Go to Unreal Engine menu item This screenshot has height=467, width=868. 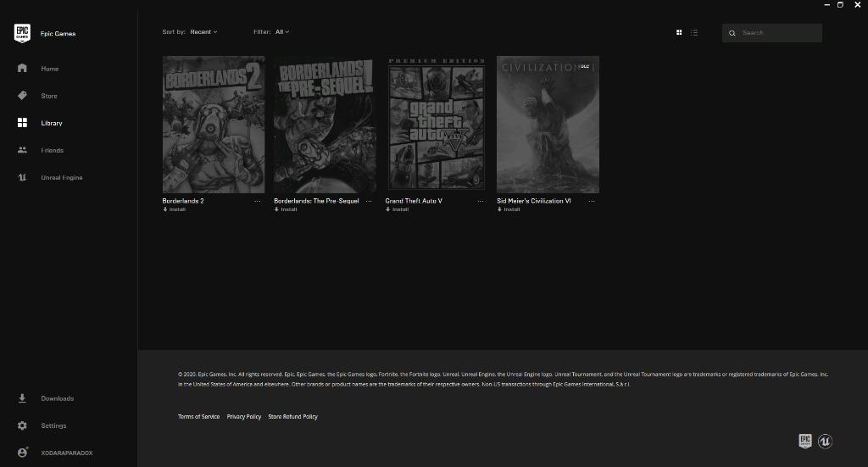[61, 178]
